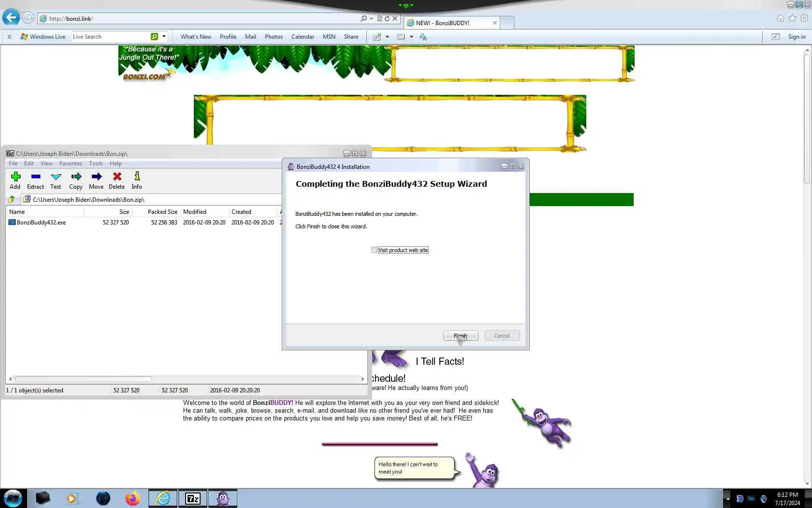812x508 pixels.
Task: Click the Info icon in 7-Zip toolbar
Action: point(137,177)
